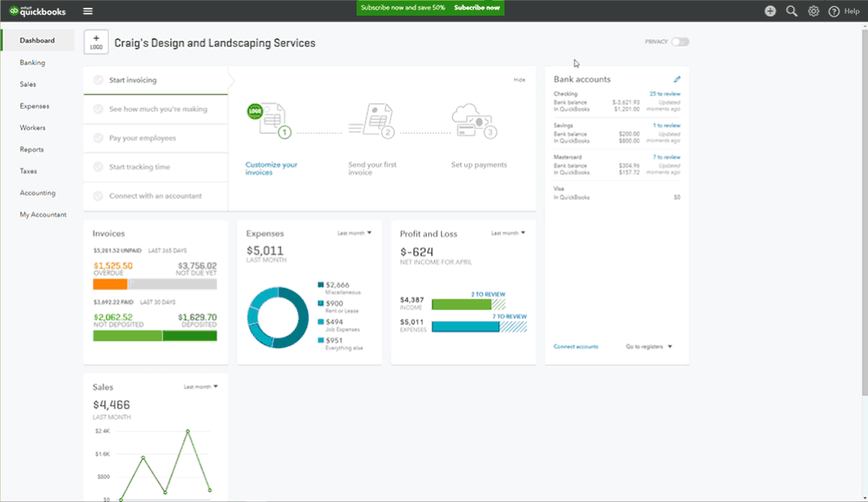Click the Set up payments step 3 icon
The width and height of the screenshot is (868, 502).
[x=474, y=121]
